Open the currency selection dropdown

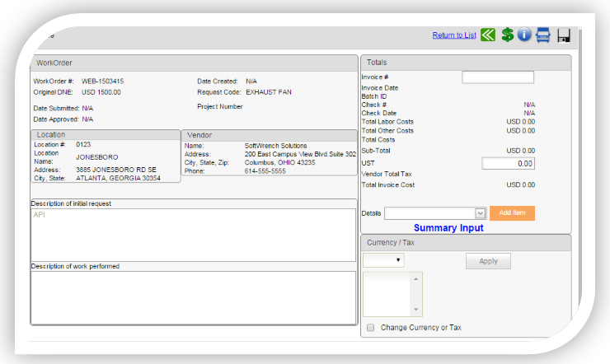pos(383,260)
